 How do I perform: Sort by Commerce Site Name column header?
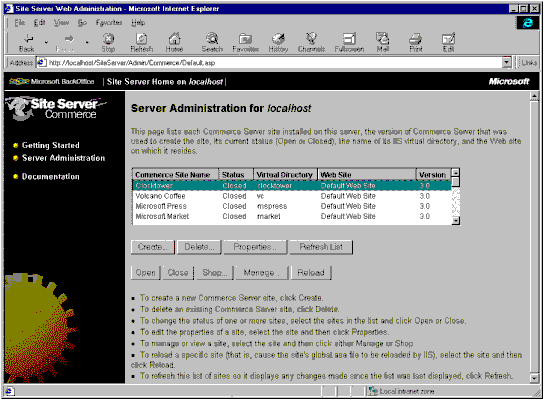175,174
